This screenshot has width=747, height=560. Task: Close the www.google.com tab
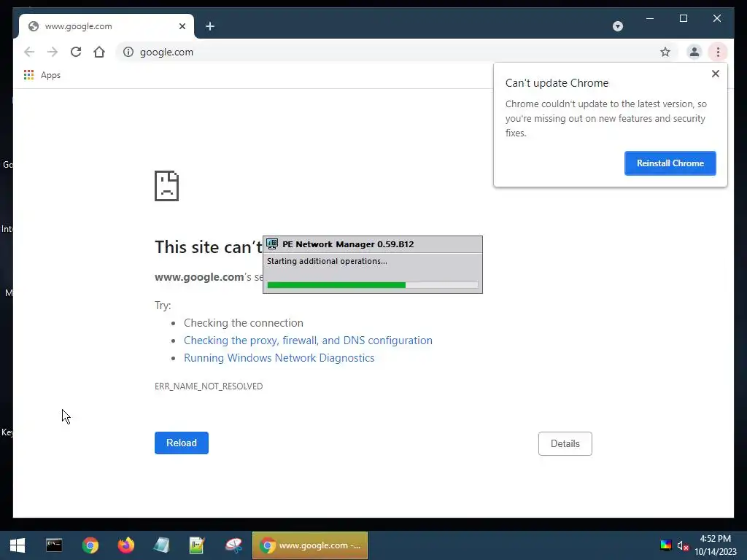[182, 26]
